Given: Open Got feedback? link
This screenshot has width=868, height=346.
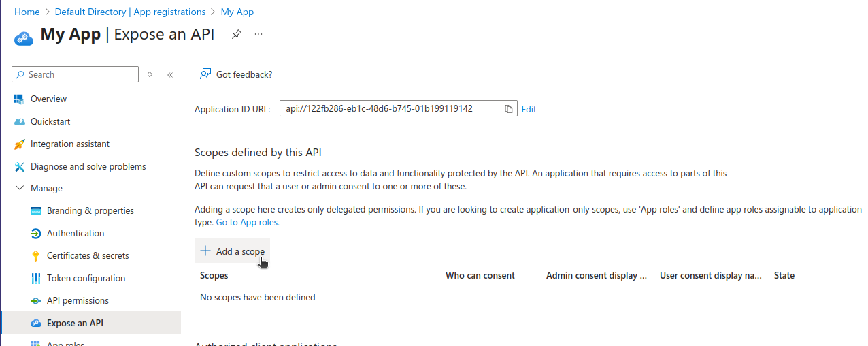Looking at the screenshot, I should tap(244, 74).
